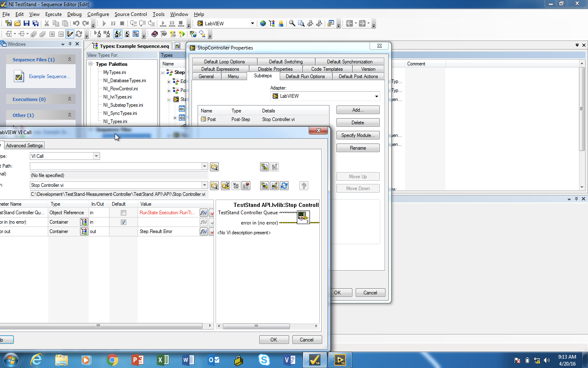Open the expression browser for RunState.Execution value
588x368 pixels.
pyautogui.click(x=203, y=213)
